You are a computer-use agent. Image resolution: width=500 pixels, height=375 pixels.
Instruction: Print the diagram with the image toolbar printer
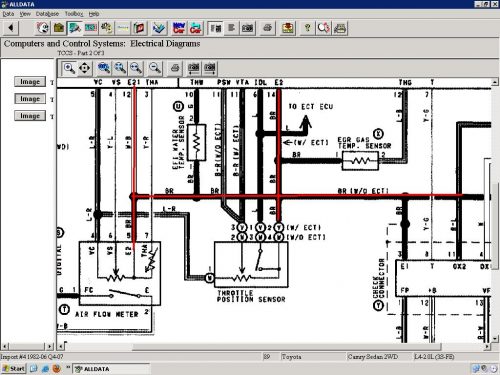coord(175,68)
